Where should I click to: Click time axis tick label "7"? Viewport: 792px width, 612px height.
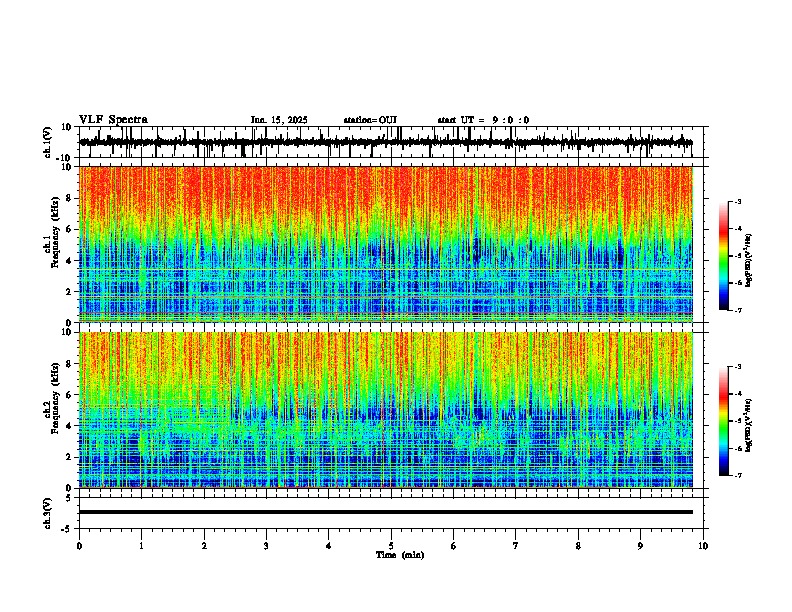516,546
